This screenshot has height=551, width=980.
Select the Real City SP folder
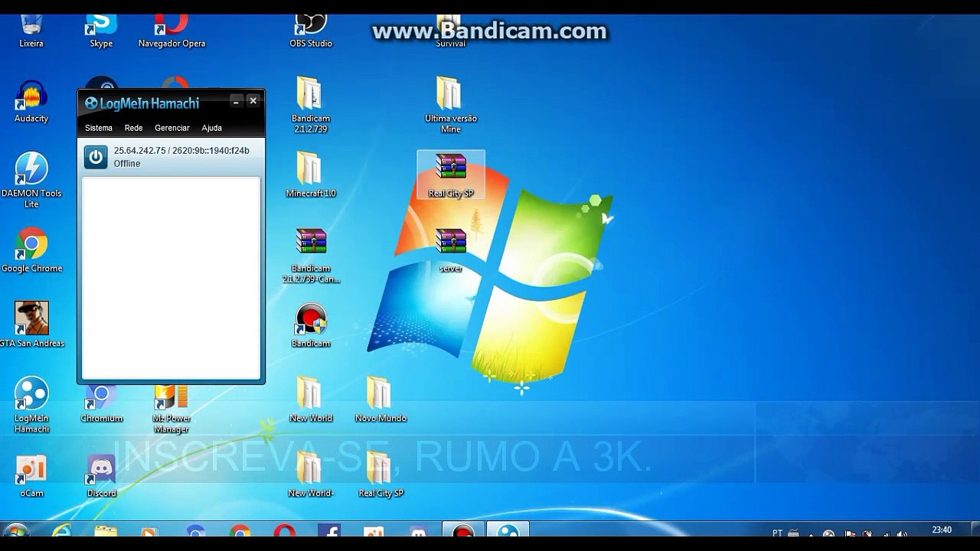pos(381,474)
